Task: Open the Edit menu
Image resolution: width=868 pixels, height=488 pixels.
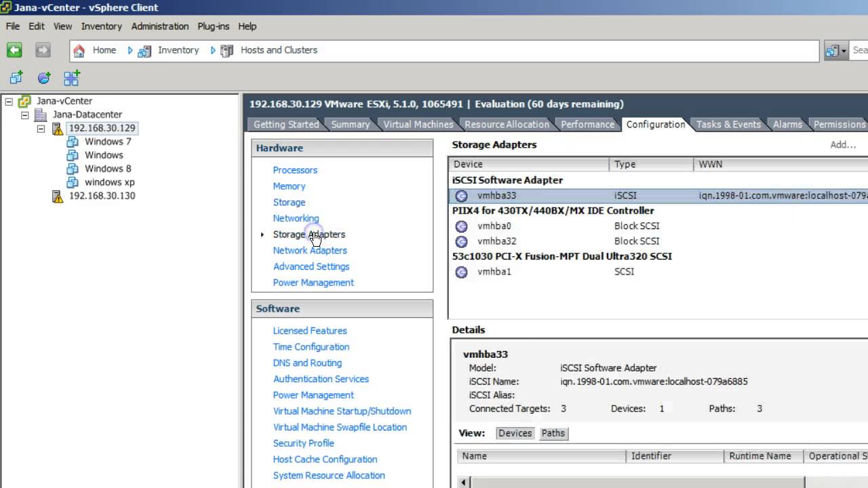Action: pos(37,26)
